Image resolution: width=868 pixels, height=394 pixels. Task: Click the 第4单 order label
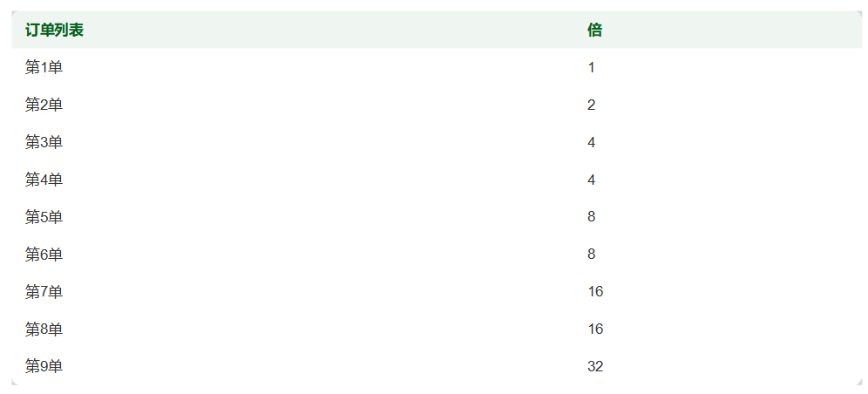click(44, 180)
